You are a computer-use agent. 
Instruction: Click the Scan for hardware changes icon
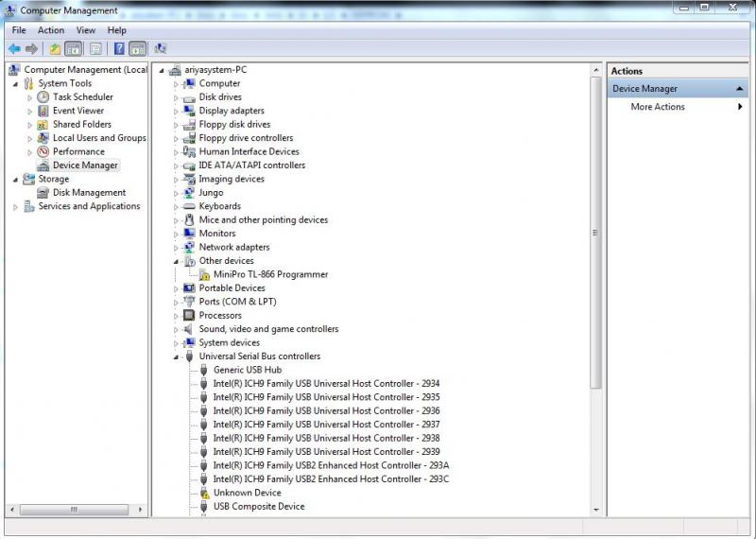[x=160, y=48]
